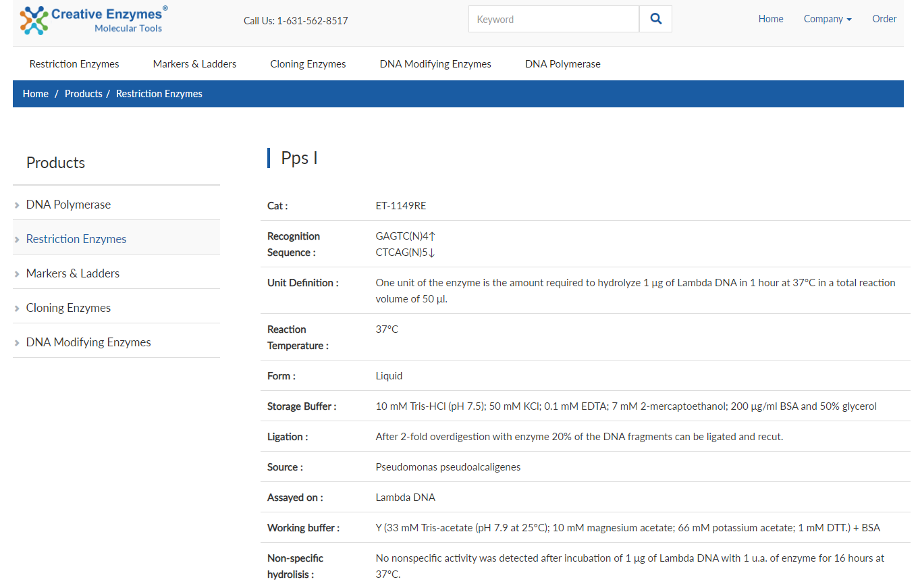Click the sequence GAGTC(N)4↑
This screenshot has width=918, height=588.
(406, 236)
